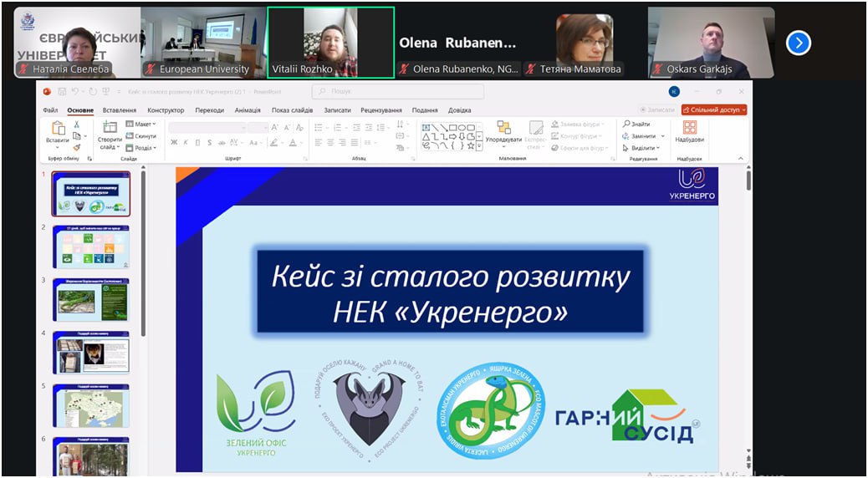The image size is (868, 478).
Task: Switch to the Анімація ribbon tab
Action: click(248, 110)
